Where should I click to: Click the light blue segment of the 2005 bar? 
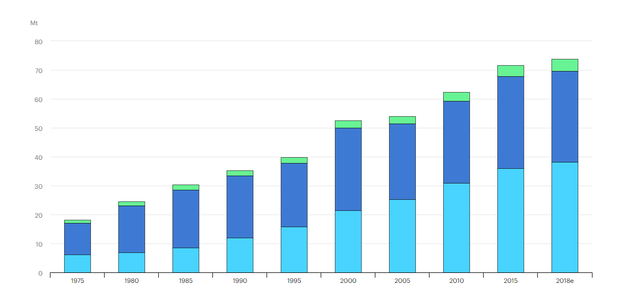click(x=402, y=236)
